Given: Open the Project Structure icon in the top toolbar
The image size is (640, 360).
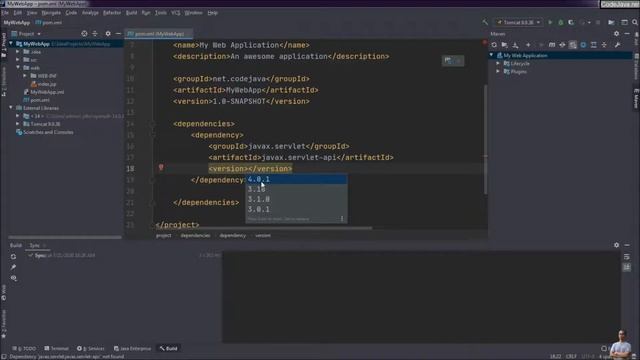Looking at the screenshot, I should pos(611,22).
